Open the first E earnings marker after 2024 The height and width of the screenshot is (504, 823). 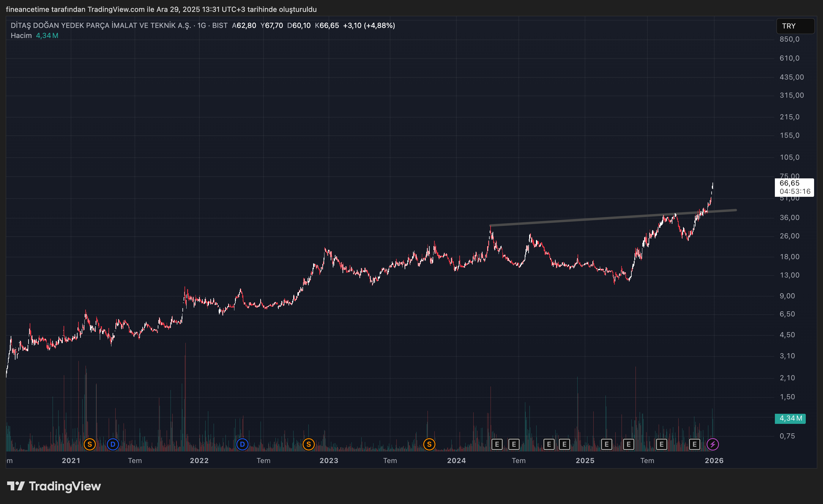point(497,444)
